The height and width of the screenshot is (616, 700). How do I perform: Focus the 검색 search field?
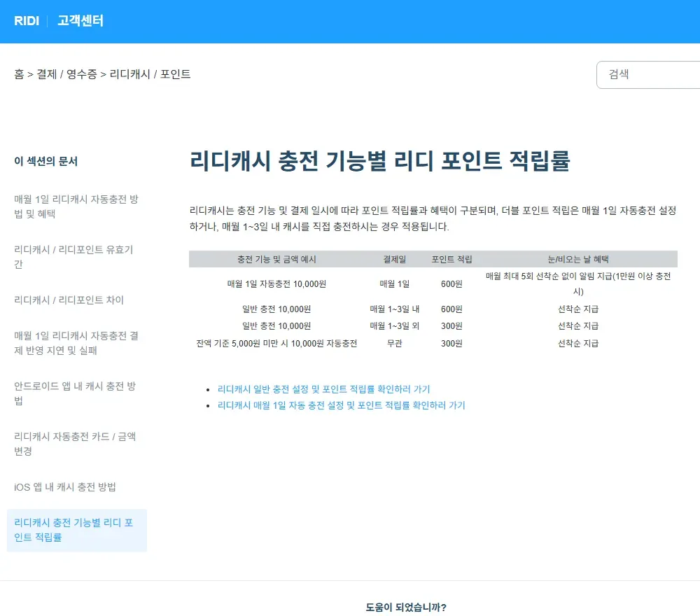[x=648, y=74]
